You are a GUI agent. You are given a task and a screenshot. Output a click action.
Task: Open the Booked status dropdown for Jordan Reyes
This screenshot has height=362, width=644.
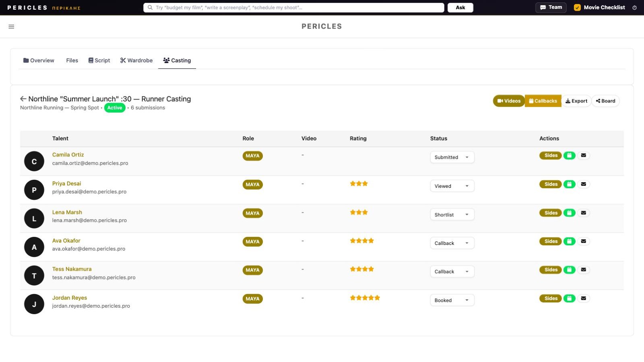(x=452, y=300)
